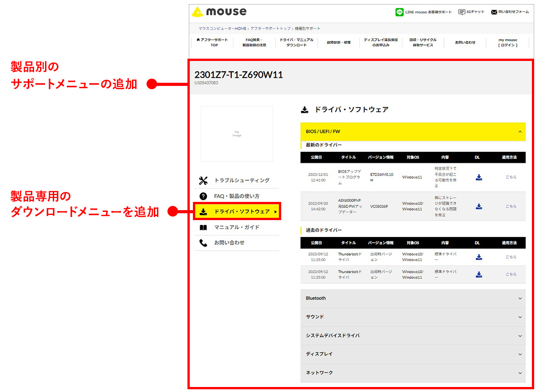Open the inquiry form envelope icon
The height and width of the screenshot is (392, 546).
[494, 12]
